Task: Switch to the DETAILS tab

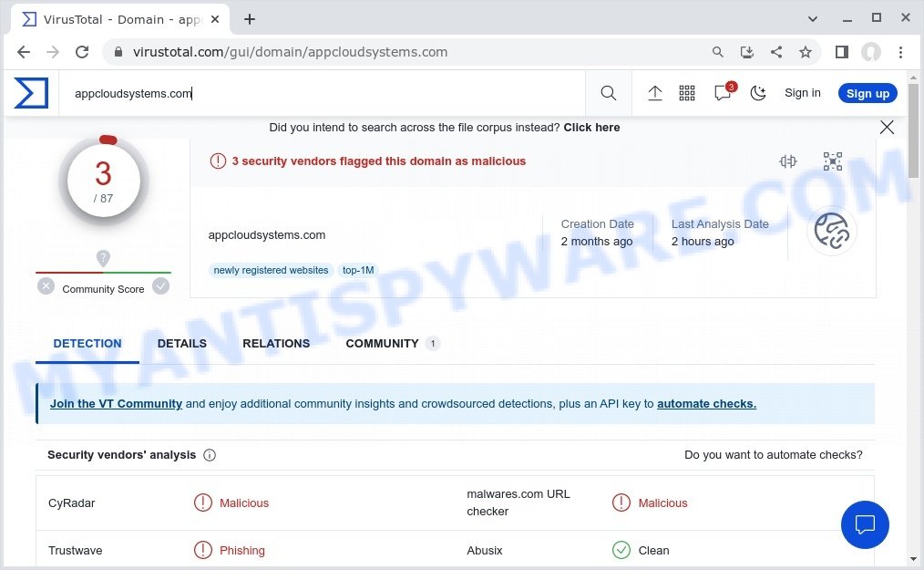Action: click(182, 344)
